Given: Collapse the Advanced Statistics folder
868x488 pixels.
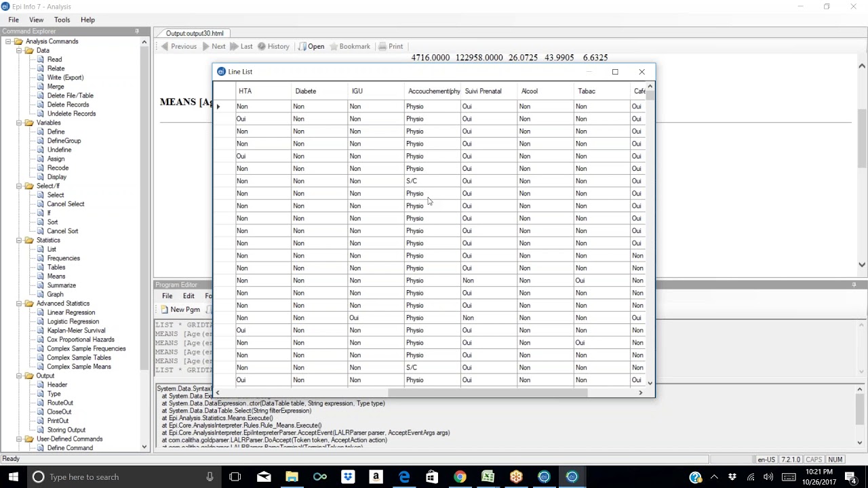Looking at the screenshot, I should (x=20, y=304).
